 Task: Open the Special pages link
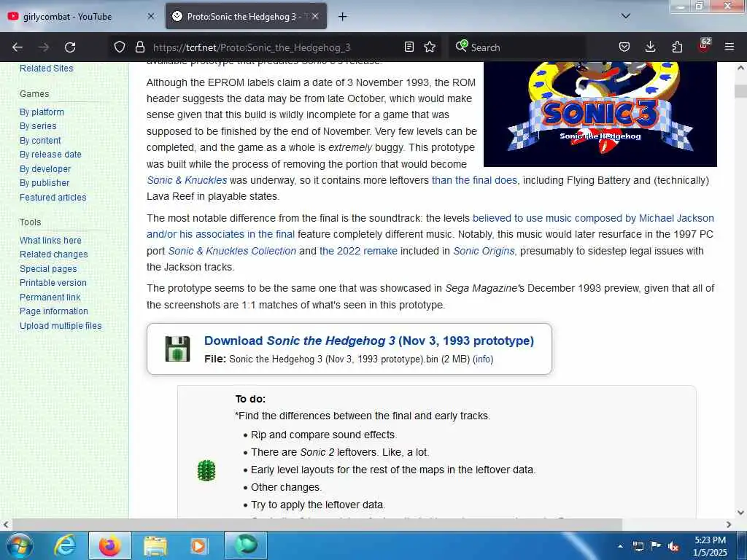point(48,268)
